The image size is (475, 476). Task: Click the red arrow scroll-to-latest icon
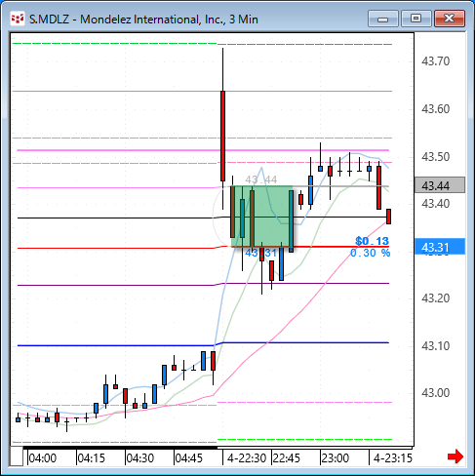[455, 456]
